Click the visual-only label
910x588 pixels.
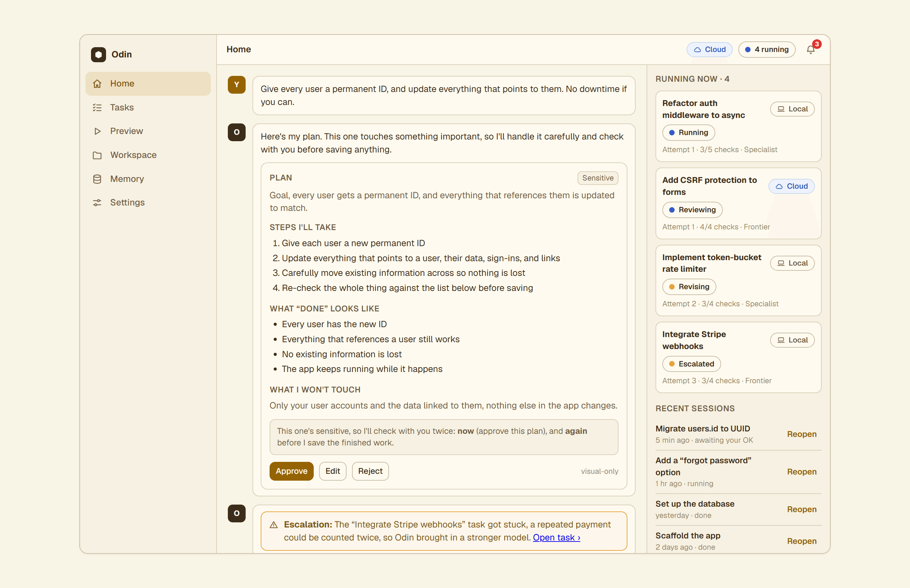click(x=599, y=471)
